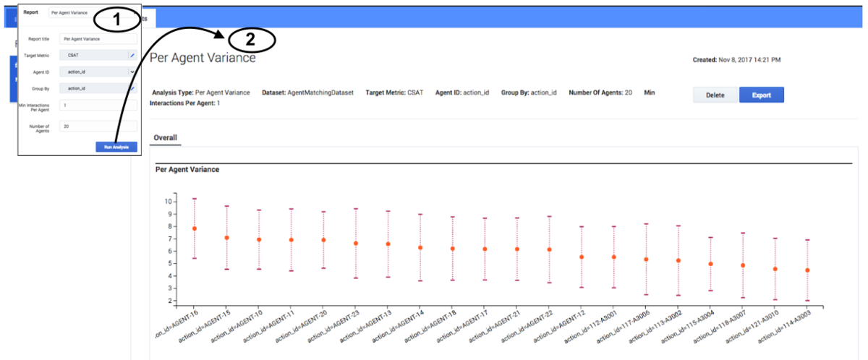This screenshot has height=360, width=868.
Task: Click the Per Agent Variance chart title
Action: pos(187,170)
